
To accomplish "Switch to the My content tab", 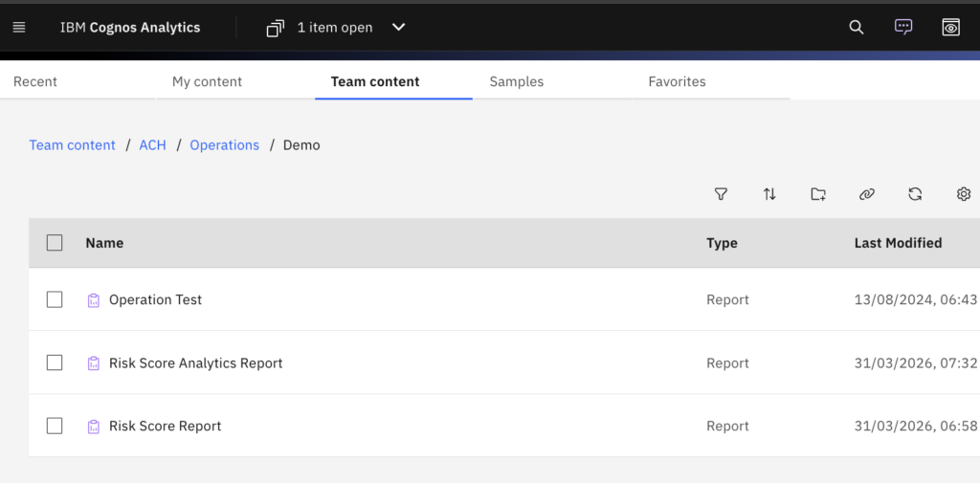I will tap(207, 82).
